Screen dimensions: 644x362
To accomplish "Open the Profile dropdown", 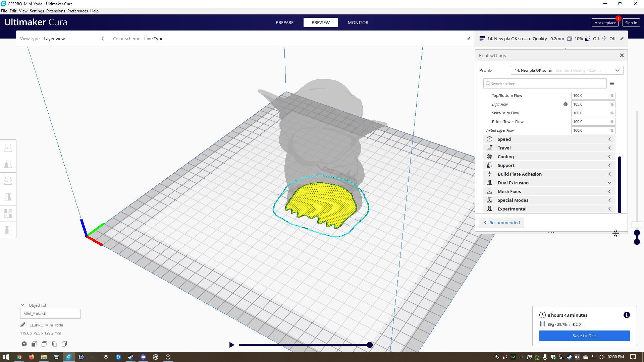I will click(567, 70).
